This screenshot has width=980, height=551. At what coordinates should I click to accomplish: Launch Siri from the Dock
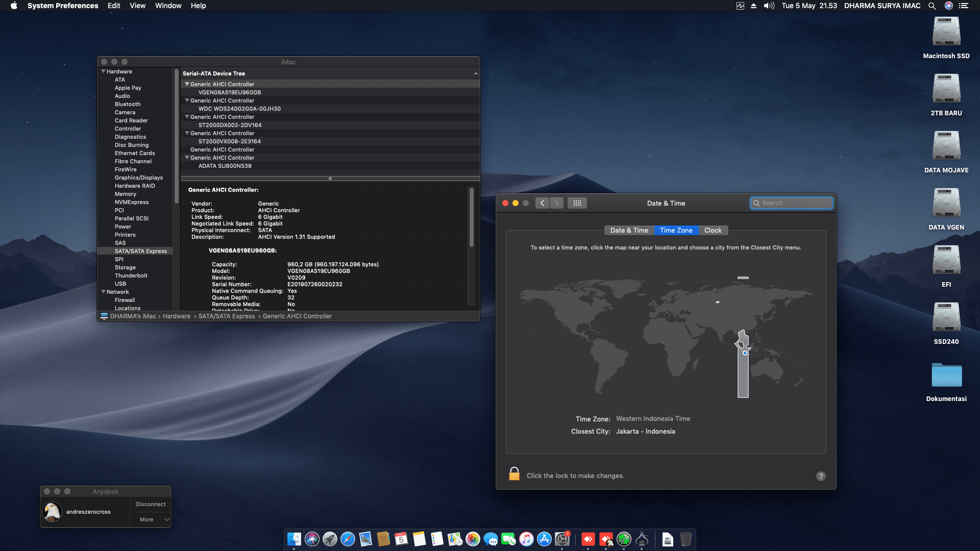point(312,539)
